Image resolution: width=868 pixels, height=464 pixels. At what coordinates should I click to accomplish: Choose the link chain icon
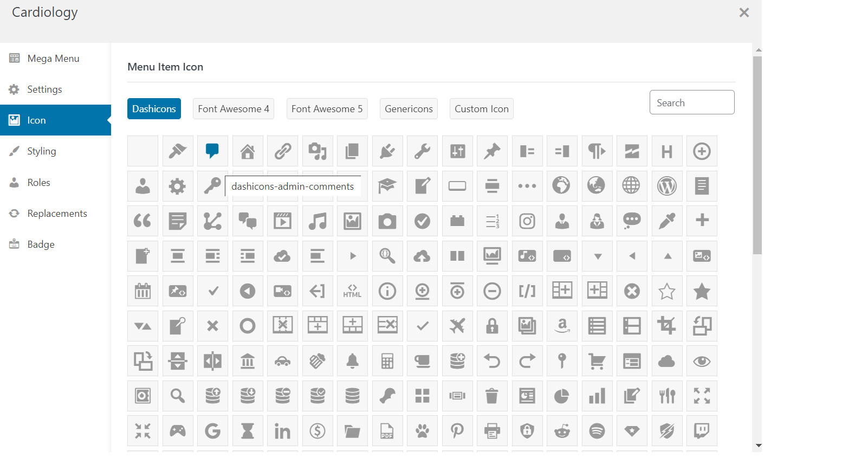(x=283, y=151)
